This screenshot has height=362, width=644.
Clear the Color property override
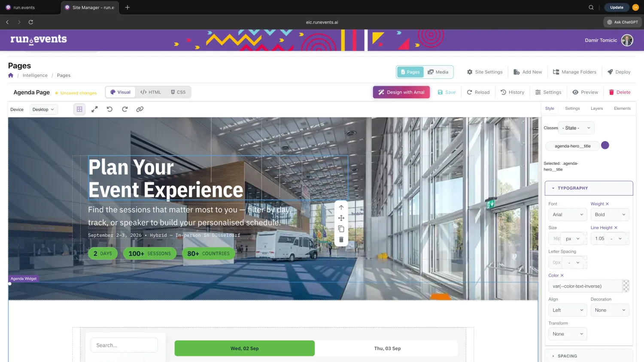562,276
